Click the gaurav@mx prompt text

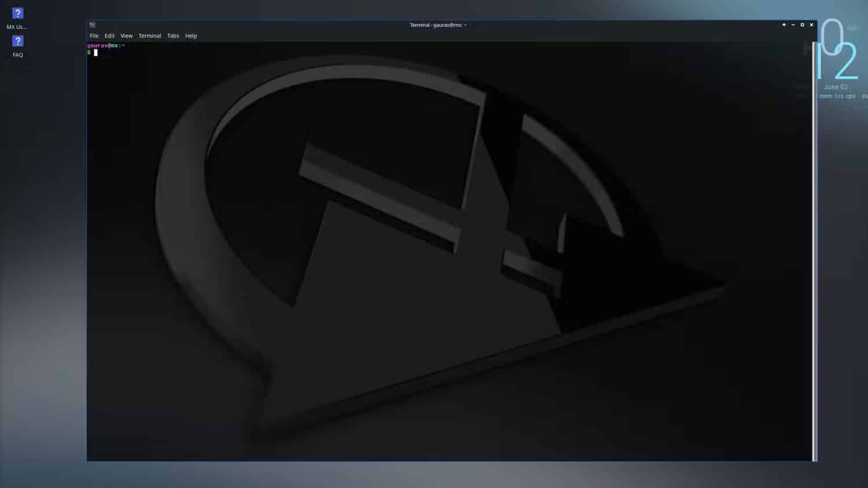click(106, 45)
